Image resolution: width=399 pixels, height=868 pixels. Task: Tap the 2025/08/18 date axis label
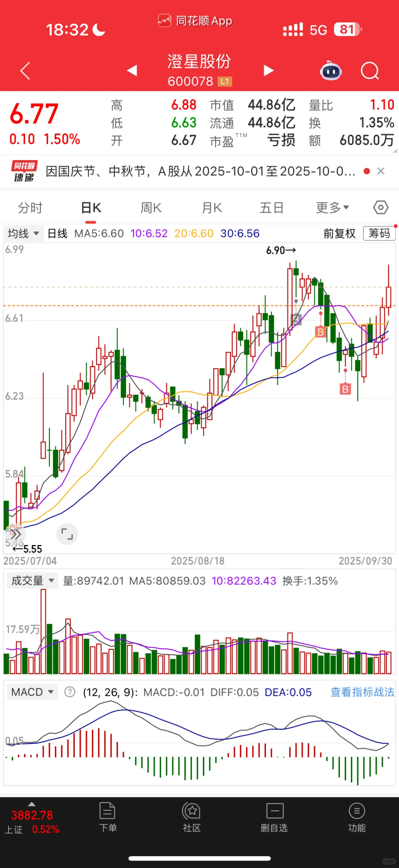(x=198, y=561)
